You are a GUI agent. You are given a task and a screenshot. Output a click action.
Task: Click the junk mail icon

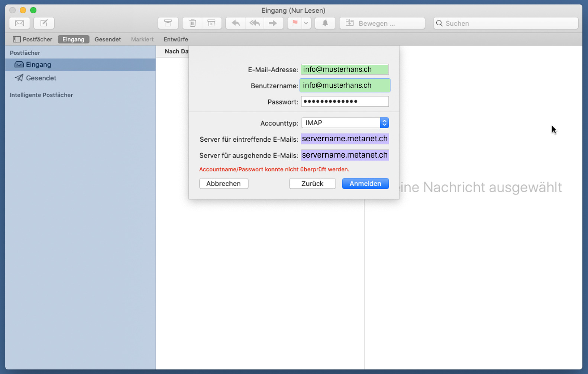pos(211,23)
